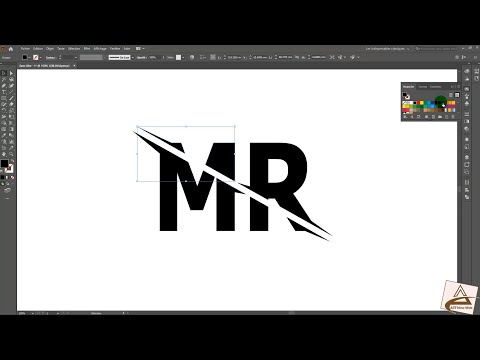
Task: Open the Affichage menu
Action: tap(100, 49)
